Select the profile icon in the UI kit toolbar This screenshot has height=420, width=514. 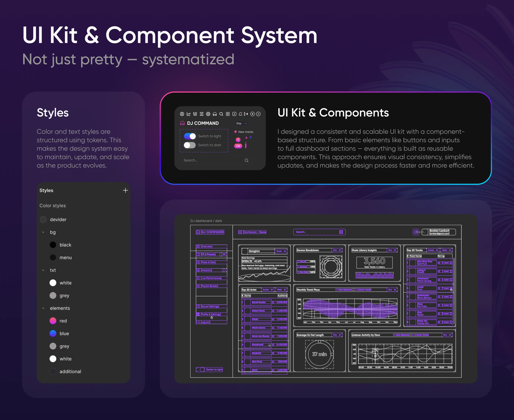click(x=182, y=114)
